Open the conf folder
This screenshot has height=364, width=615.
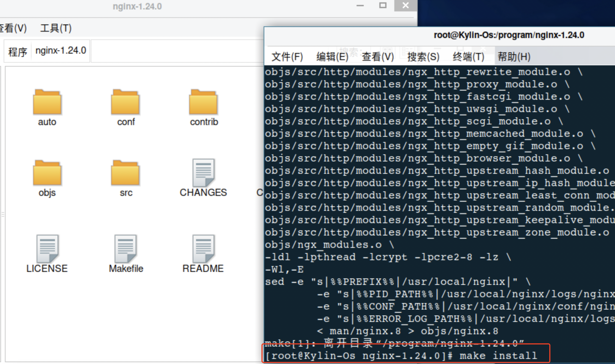tap(125, 102)
